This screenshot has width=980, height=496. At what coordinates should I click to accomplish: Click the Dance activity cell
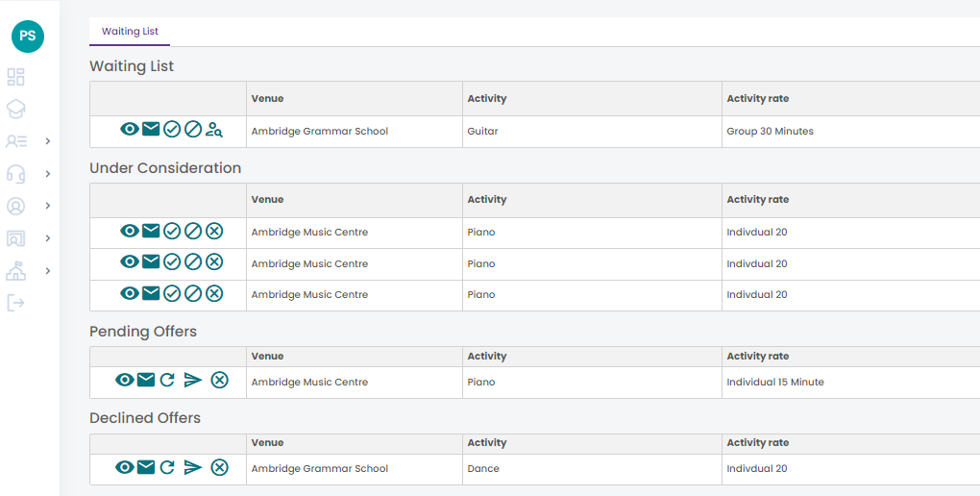pyautogui.click(x=592, y=468)
